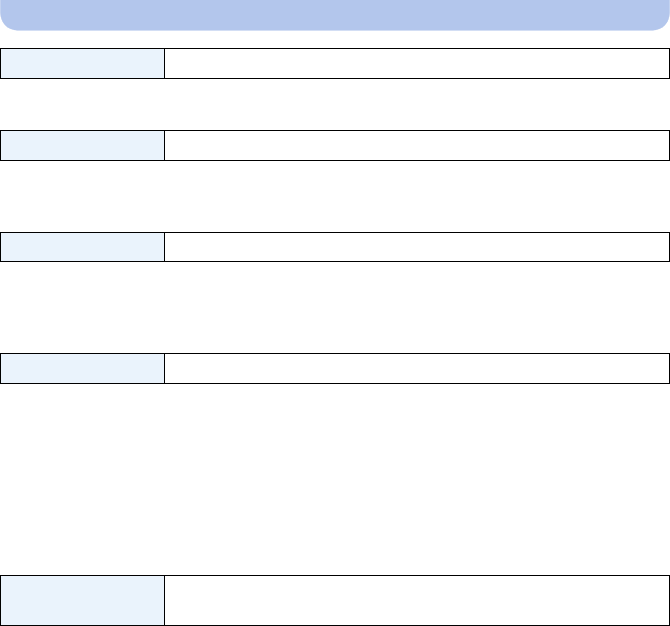Focus the second white input field

click(416, 145)
